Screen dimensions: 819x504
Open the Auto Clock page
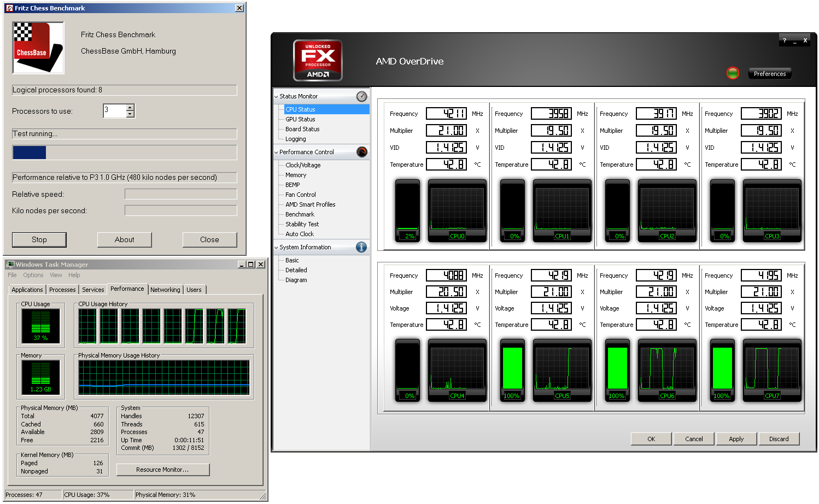(x=300, y=234)
